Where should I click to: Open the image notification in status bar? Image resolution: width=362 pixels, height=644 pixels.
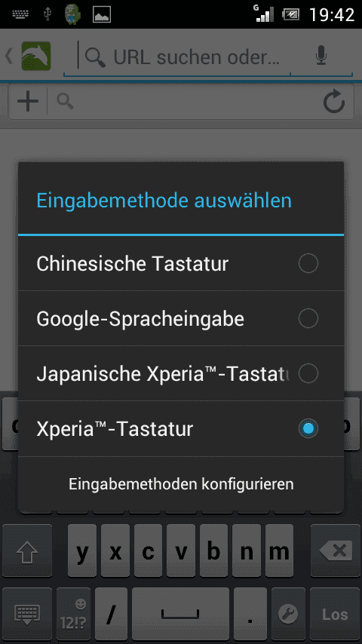[102, 15]
